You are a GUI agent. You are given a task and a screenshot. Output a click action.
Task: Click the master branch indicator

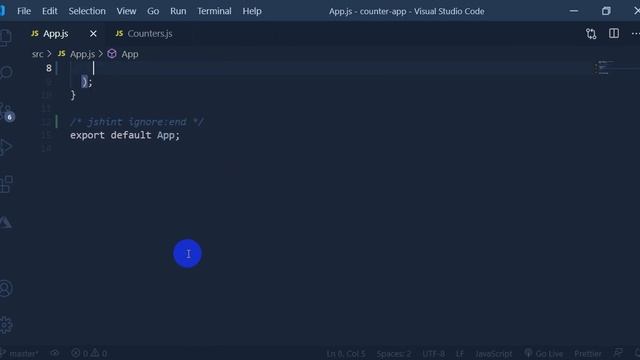[20, 353]
